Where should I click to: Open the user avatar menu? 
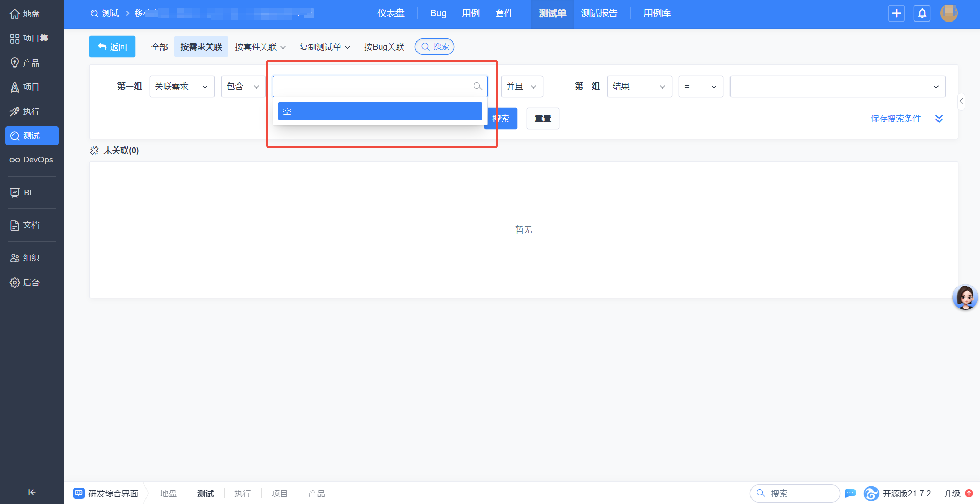(x=948, y=14)
